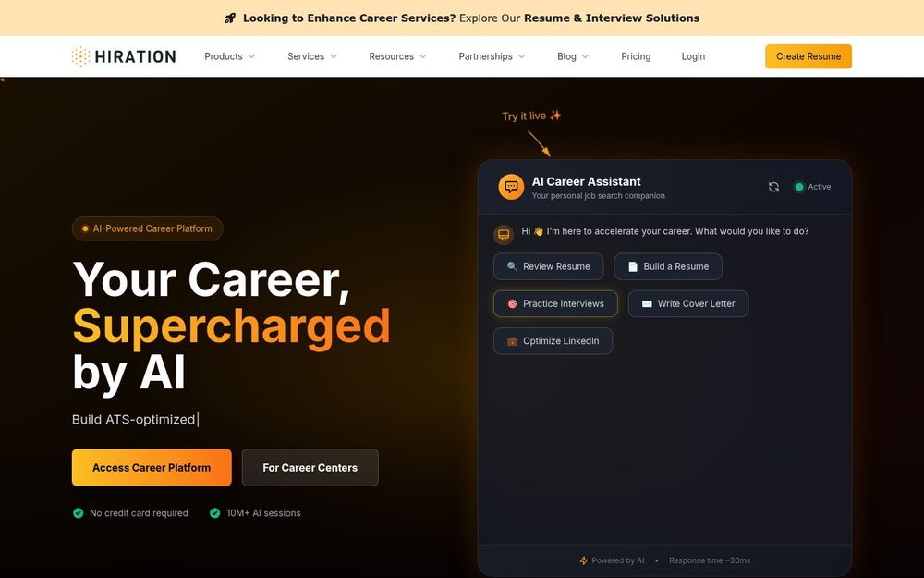Click the 'Supercharged' heading word
This screenshot has height=578, width=924.
coord(232,326)
